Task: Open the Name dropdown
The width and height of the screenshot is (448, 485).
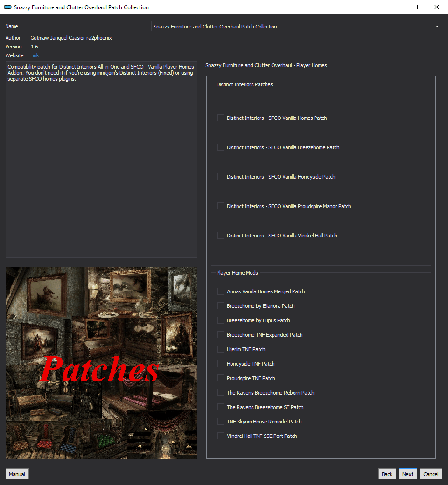Action: click(x=296, y=26)
